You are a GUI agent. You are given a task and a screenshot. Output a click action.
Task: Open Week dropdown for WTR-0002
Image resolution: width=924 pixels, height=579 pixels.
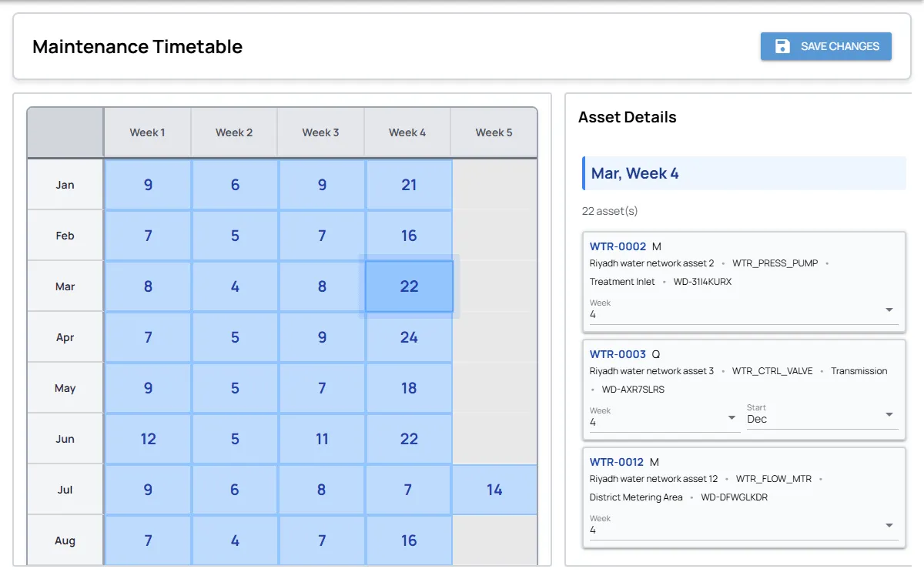(744, 310)
